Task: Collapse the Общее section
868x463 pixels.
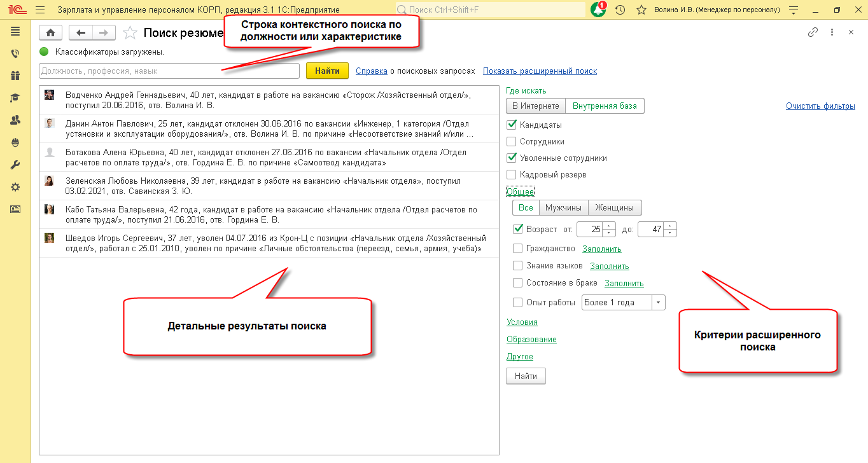Action: pos(520,191)
